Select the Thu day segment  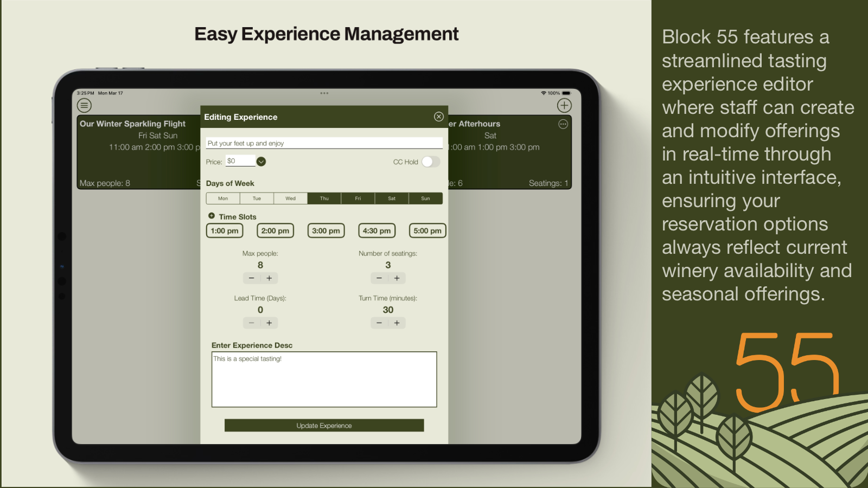click(324, 198)
